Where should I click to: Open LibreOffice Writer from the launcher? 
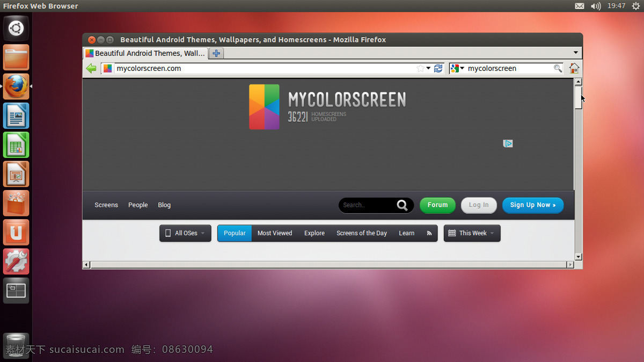coord(16,116)
